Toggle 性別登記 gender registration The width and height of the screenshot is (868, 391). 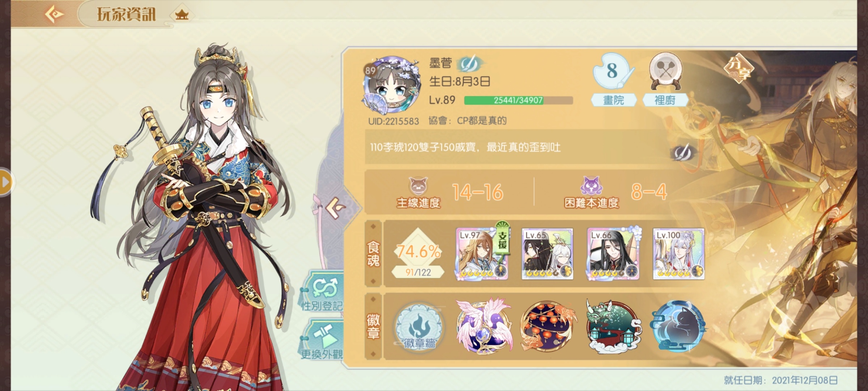coord(323,292)
